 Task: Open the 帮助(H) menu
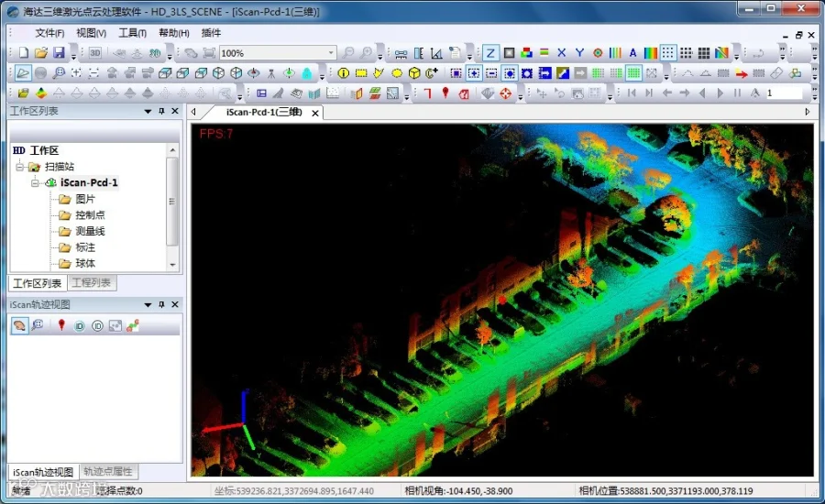tap(173, 33)
